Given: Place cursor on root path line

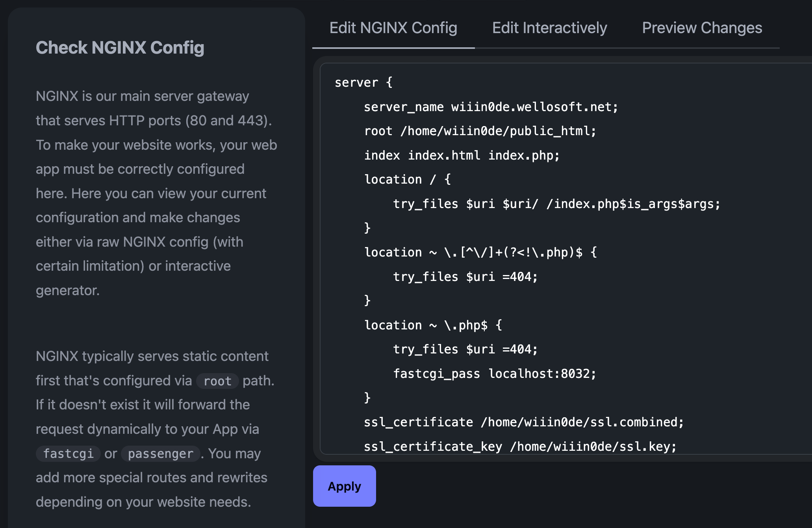Looking at the screenshot, I should click(480, 131).
